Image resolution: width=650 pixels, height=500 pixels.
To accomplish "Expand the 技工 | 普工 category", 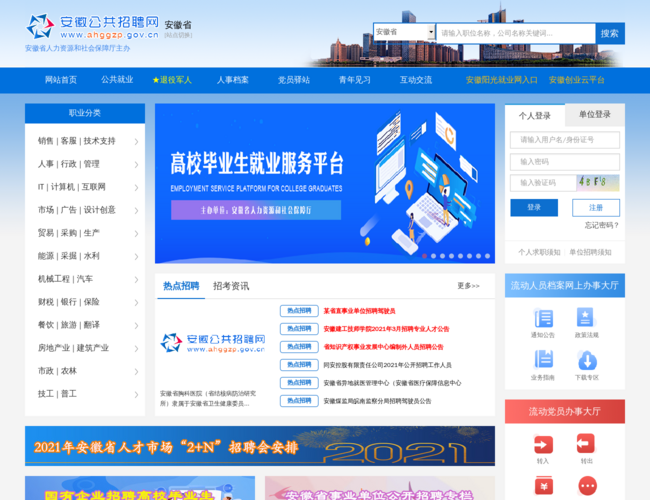I will [x=85, y=394].
